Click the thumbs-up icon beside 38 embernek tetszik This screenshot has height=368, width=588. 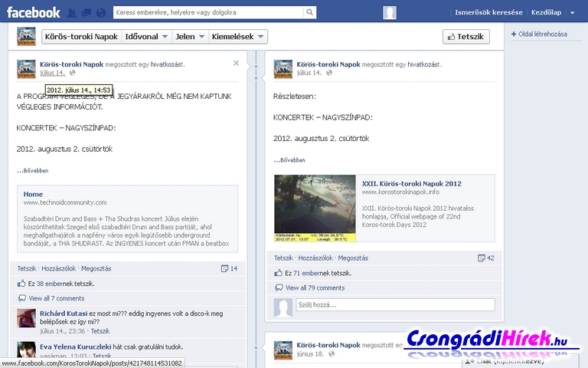point(21,284)
